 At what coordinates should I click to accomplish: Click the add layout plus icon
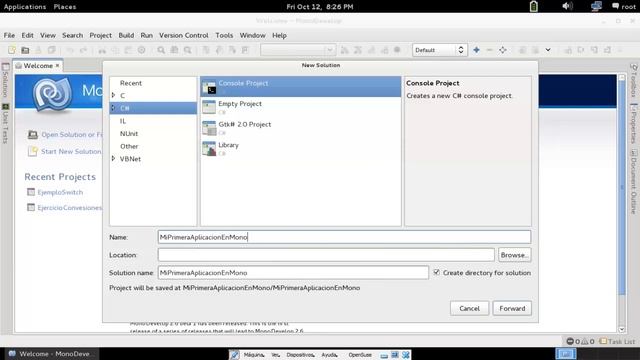[476, 50]
